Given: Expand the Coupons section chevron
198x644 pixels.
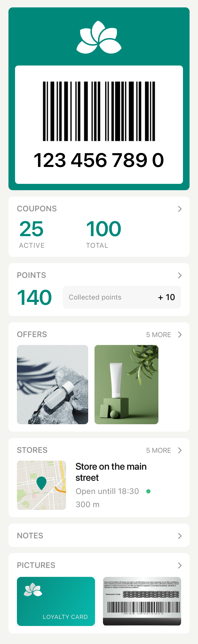Looking at the screenshot, I should click(x=180, y=209).
